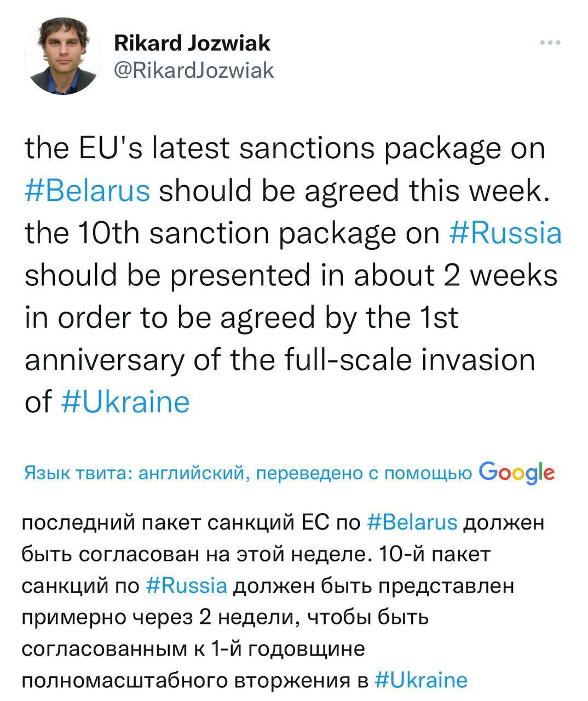This screenshot has width=588, height=701.
Task: Open the three-dot more options menu
Action: [x=550, y=42]
